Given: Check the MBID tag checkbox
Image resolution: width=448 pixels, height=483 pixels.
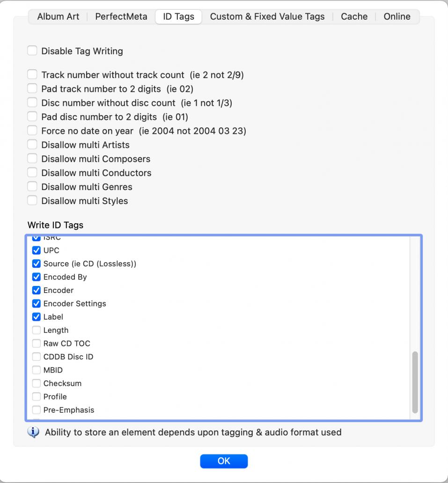Looking at the screenshot, I should pyautogui.click(x=37, y=370).
